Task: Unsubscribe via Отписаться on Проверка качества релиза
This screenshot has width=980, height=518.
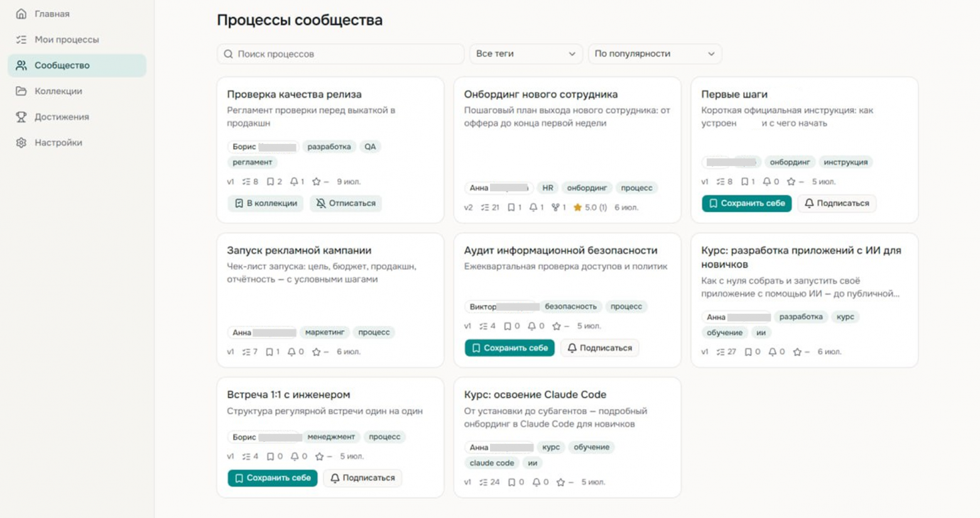Action: point(346,203)
